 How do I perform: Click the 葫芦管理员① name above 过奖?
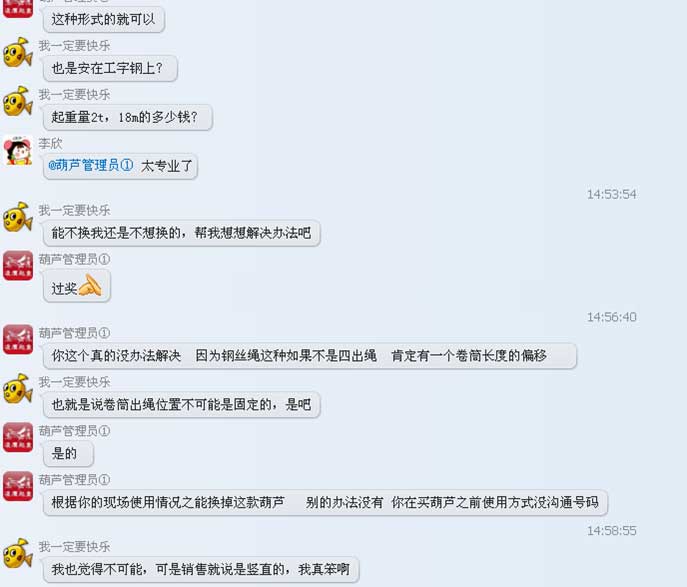point(74,259)
